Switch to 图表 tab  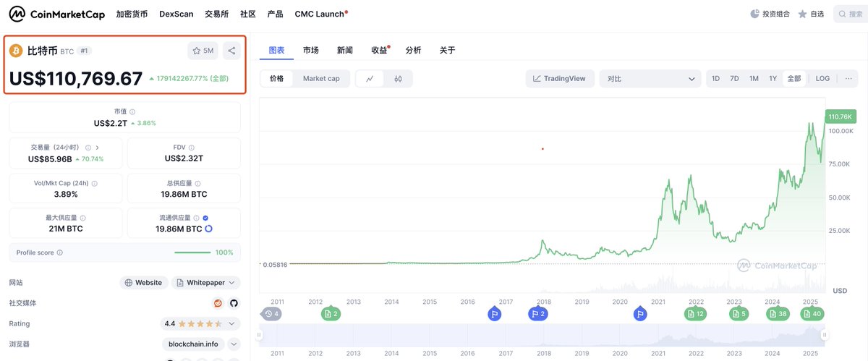pyautogui.click(x=276, y=50)
